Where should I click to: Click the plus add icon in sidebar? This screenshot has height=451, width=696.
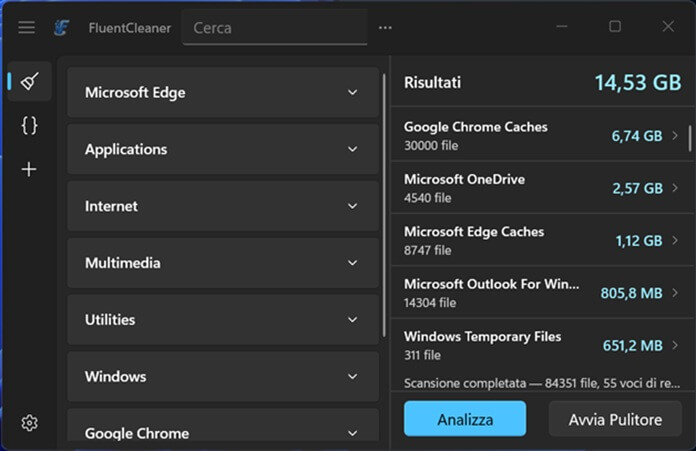click(x=29, y=169)
